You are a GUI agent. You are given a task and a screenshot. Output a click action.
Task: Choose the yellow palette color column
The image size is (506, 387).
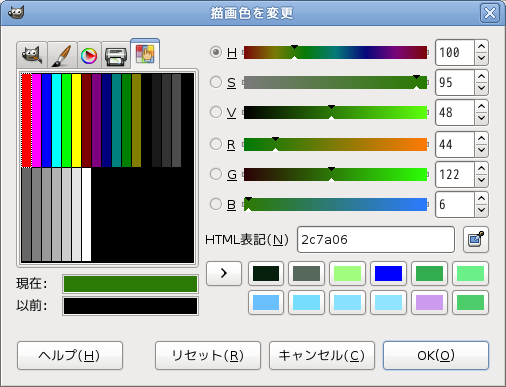[76, 120]
